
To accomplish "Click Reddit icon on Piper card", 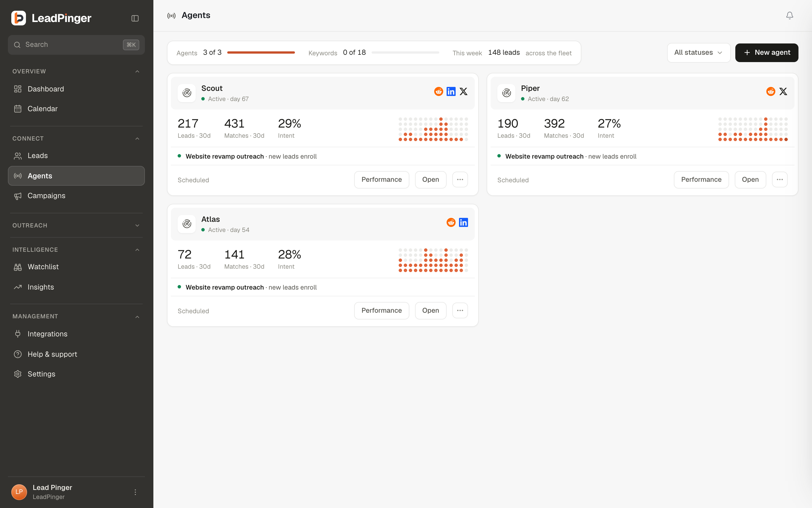I will 771,91.
